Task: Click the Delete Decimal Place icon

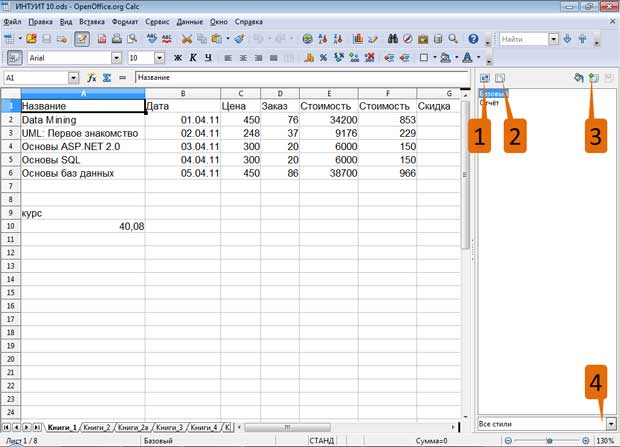Action: tap(369, 58)
